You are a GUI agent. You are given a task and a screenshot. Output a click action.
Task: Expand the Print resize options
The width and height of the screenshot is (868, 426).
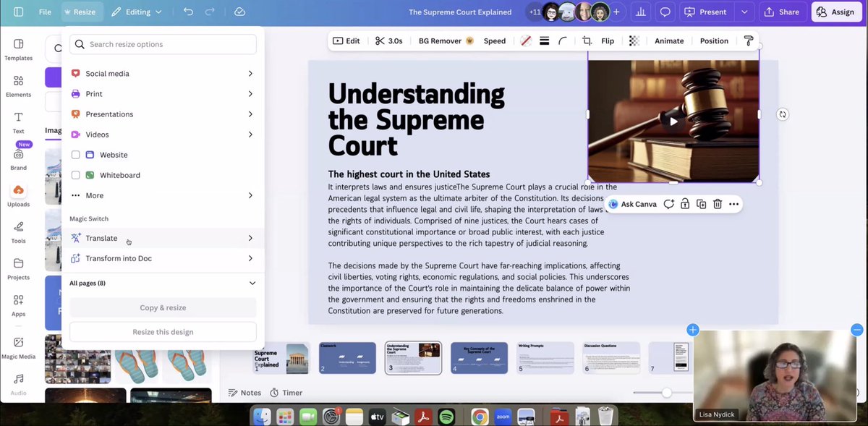pyautogui.click(x=163, y=94)
